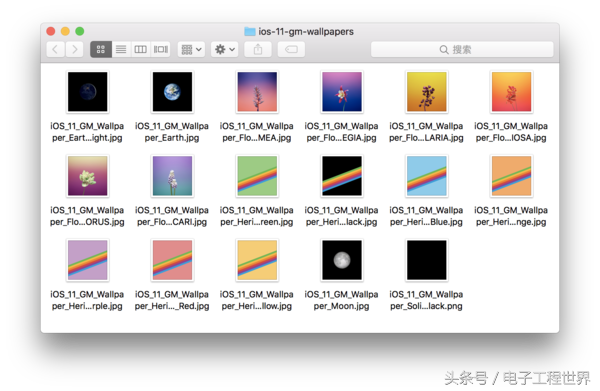Screen dimensions: 600x391
Task: Select the Flo...ORUS.jpg flower thumbnail
Action: pos(88,176)
